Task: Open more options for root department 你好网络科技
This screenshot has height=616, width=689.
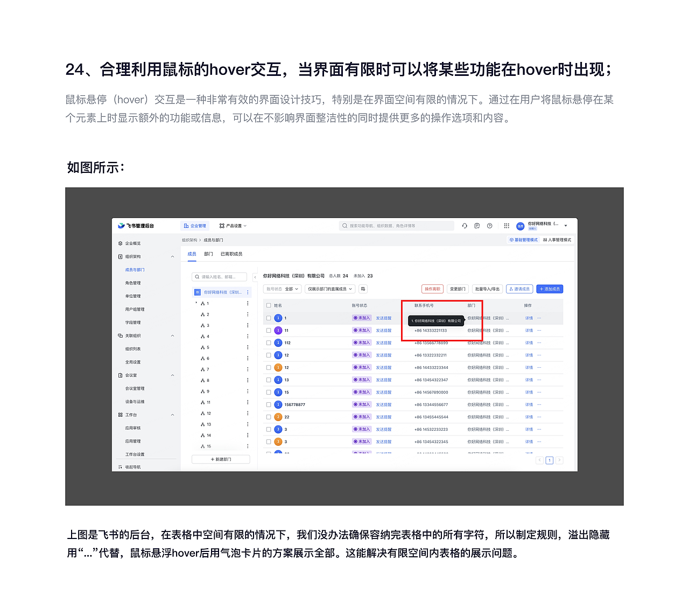Action: pyautogui.click(x=248, y=292)
